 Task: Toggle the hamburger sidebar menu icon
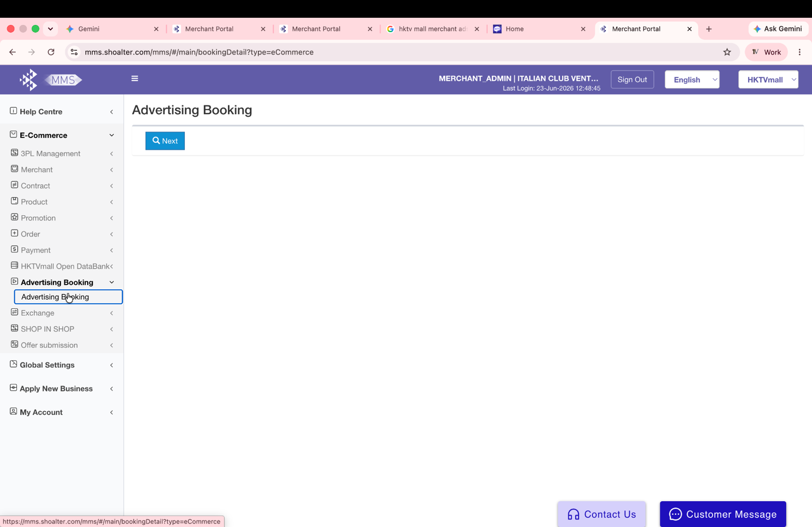pyautogui.click(x=134, y=79)
